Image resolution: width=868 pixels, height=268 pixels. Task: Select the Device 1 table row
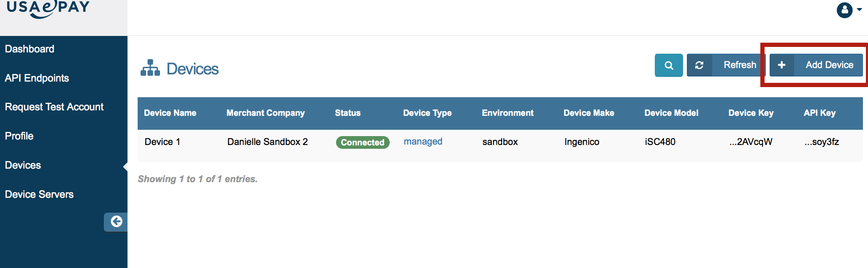click(x=163, y=142)
